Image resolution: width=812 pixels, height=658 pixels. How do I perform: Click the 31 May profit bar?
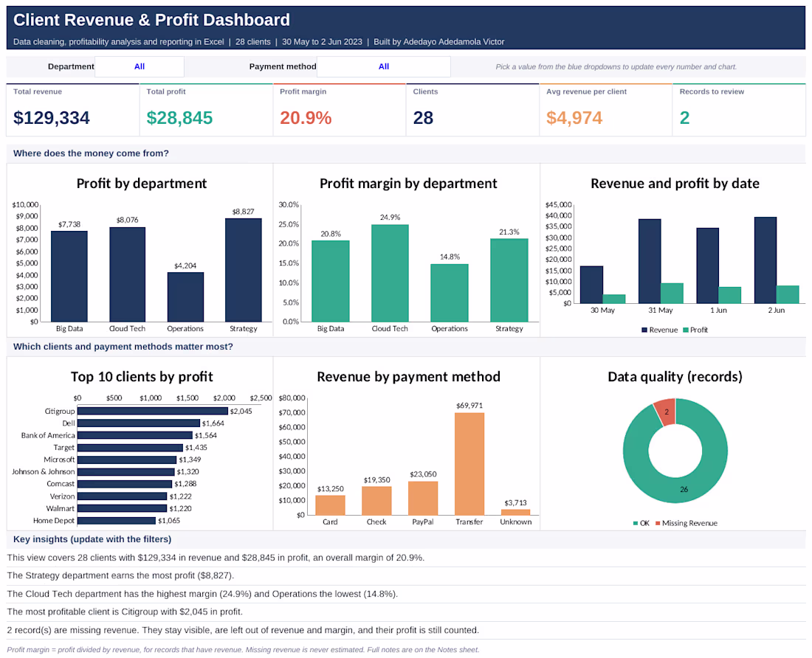[x=672, y=294]
